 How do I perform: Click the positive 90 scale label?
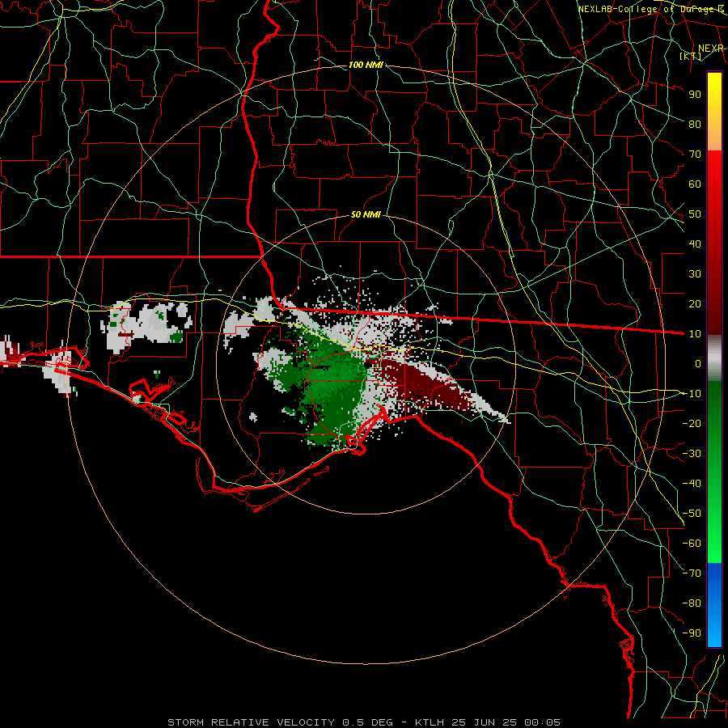pyautogui.click(x=695, y=95)
